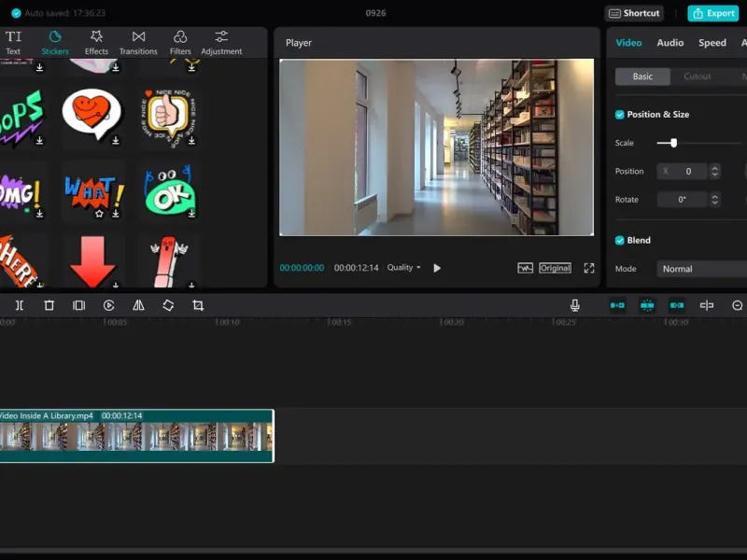
Task: Click the Rotate icon in timeline toolbar
Action: pos(168,305)
